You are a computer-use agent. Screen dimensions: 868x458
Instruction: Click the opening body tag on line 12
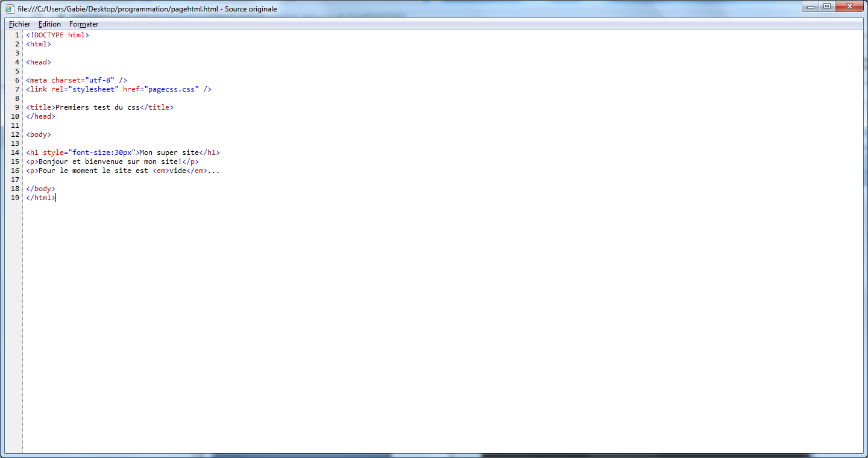(x=39, y=134)
